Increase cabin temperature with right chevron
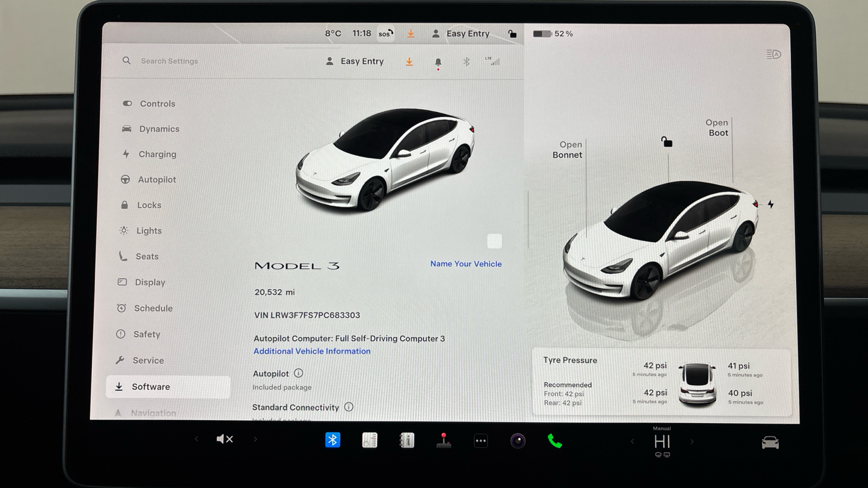 pos(692,441)
